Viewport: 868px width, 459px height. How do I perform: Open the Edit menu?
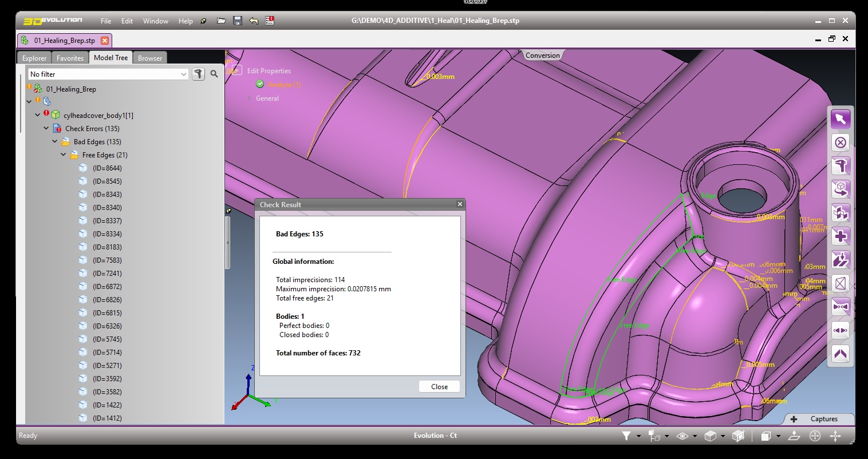(x=127, y=21)
